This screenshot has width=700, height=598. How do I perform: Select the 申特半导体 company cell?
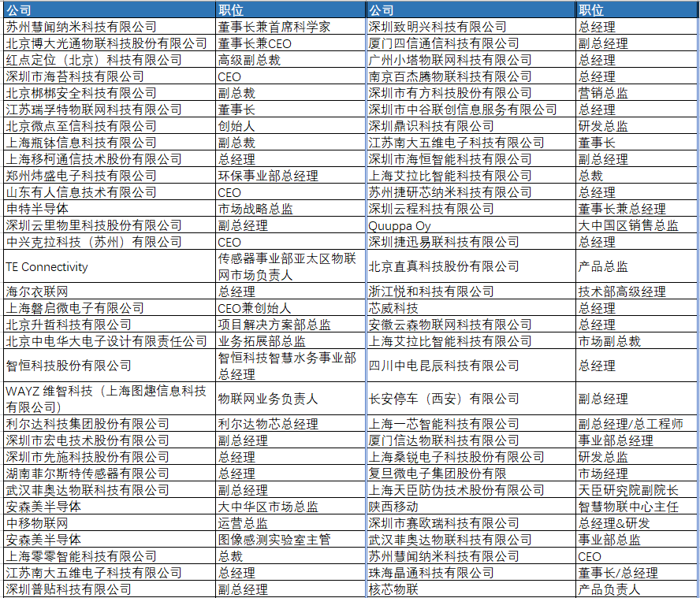point(109,209)
